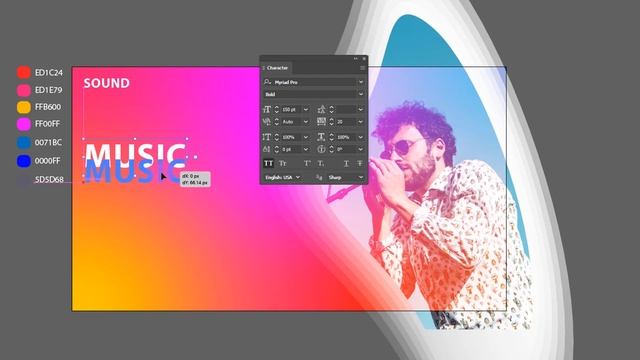This screenshot has width=640, height=360.
Task: Open the font size 150 pt dropdown arrow
Action: 306,109
